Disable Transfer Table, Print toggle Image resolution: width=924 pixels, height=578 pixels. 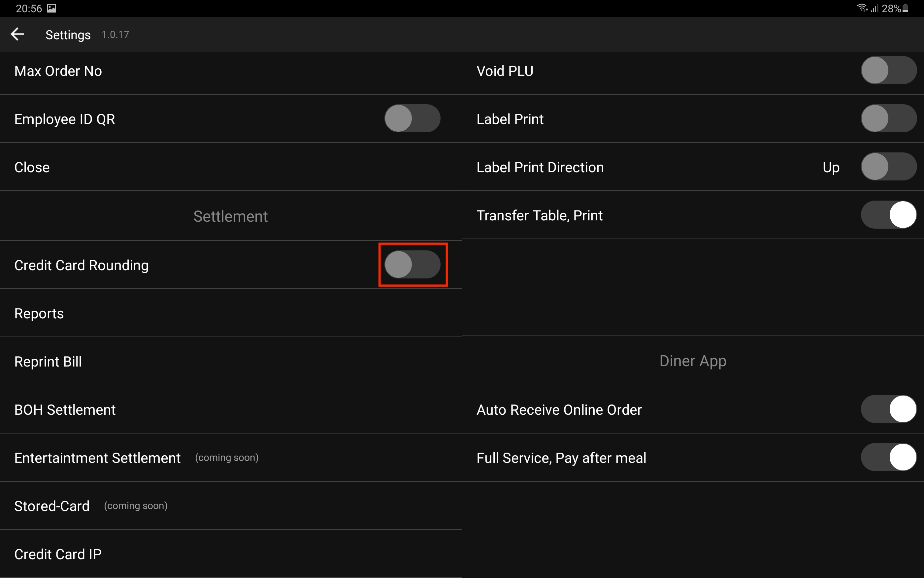(x=888, y=215)
